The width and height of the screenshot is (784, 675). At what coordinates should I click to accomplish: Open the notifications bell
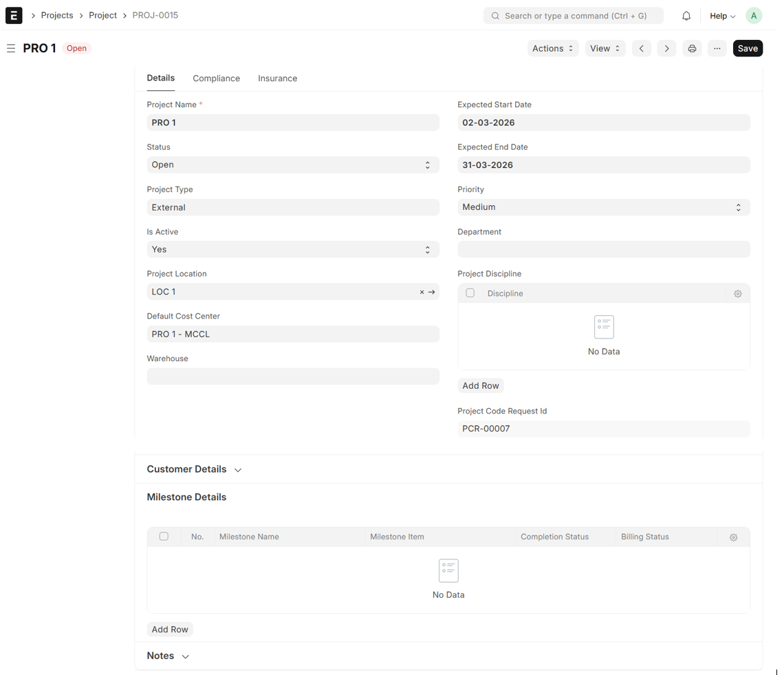[x=686, y=16]
